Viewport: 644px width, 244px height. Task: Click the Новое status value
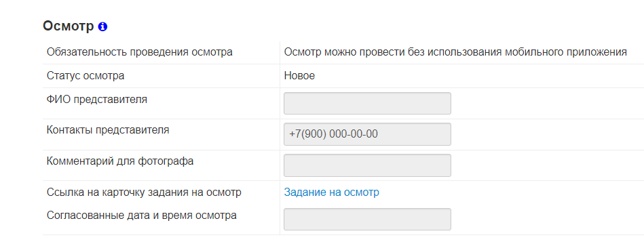click(299, 76)
